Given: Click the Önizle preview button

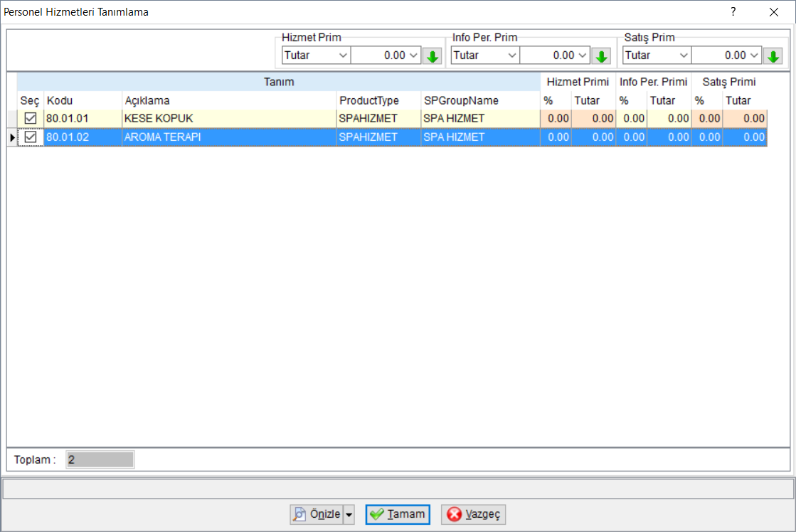Looking at the screenshot, I should click(x=317, y=515).
